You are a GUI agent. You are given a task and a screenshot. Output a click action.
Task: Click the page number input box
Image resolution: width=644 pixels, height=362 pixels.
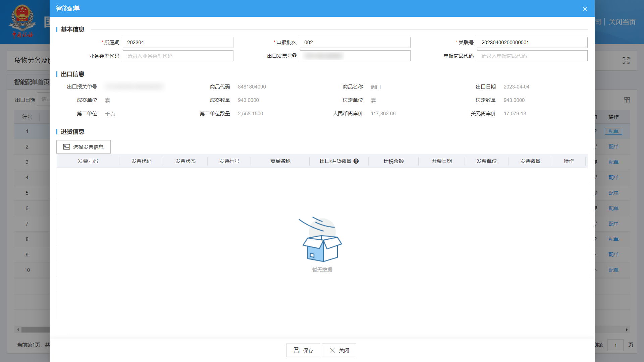615,345
